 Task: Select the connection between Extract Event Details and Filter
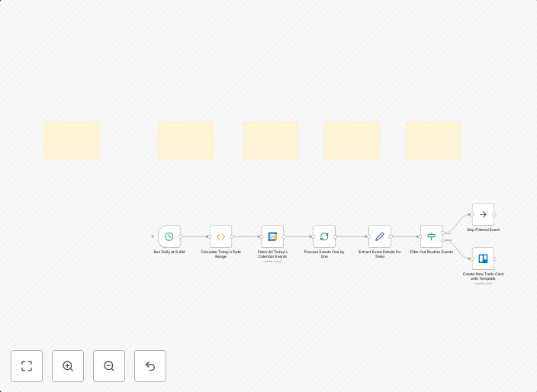coord(406,236)
